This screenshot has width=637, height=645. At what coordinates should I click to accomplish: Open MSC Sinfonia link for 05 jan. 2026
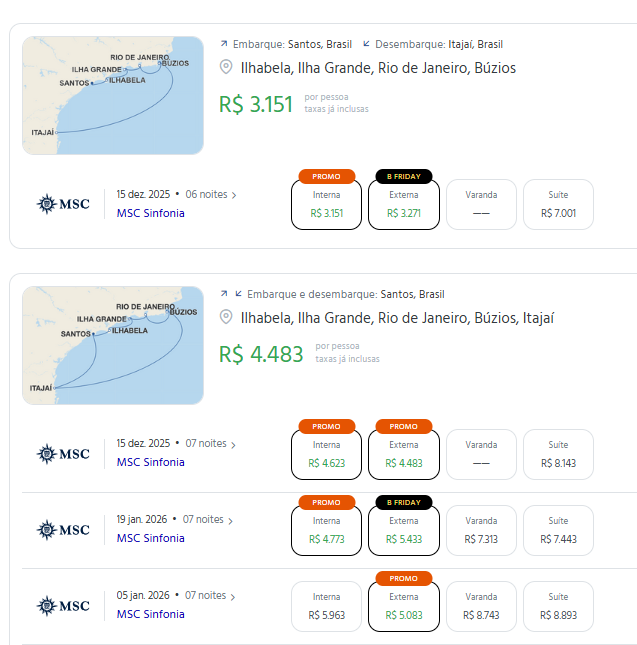pos(150,614)
